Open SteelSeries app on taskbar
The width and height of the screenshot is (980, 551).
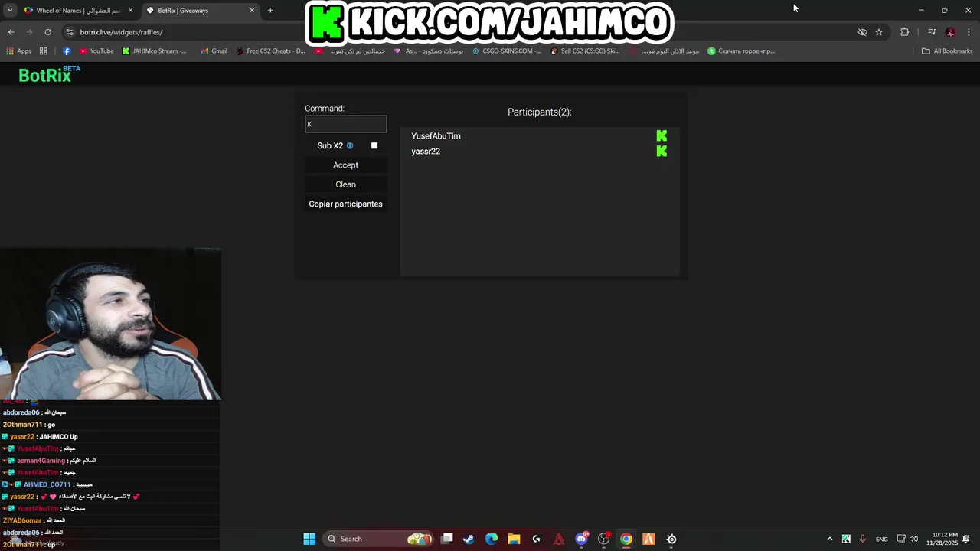pos(671,539)
